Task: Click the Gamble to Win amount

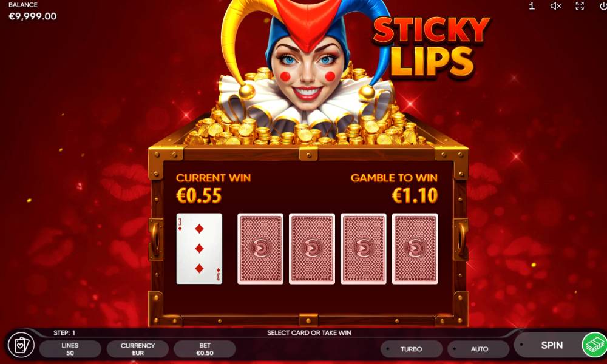Action: (x=415, y=196)
